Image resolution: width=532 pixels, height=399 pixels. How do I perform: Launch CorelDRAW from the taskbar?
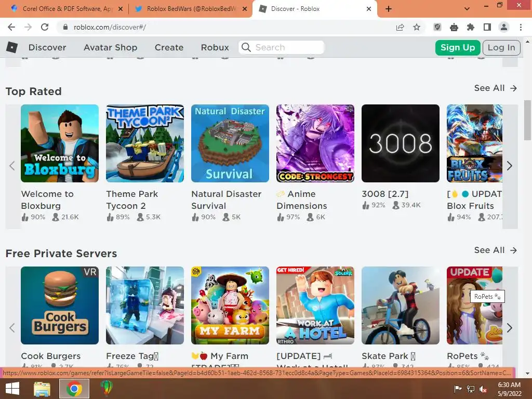[107, 389]
